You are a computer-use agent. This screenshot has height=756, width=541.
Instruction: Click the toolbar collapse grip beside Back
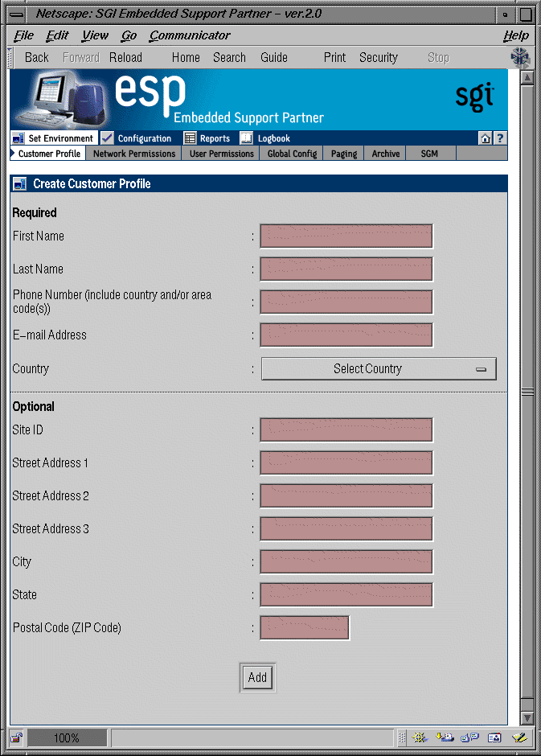click(x=10, y=57)
